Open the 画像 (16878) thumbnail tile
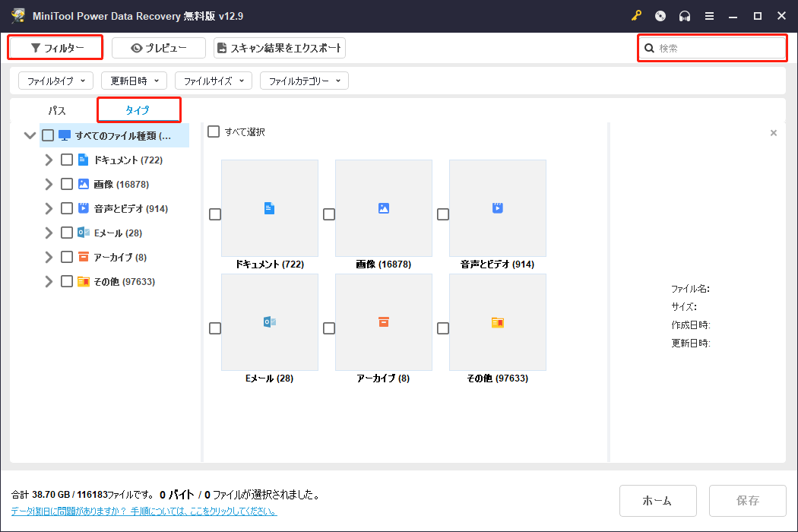Viewport: 798px width, 532px height. tap(384, 208)
